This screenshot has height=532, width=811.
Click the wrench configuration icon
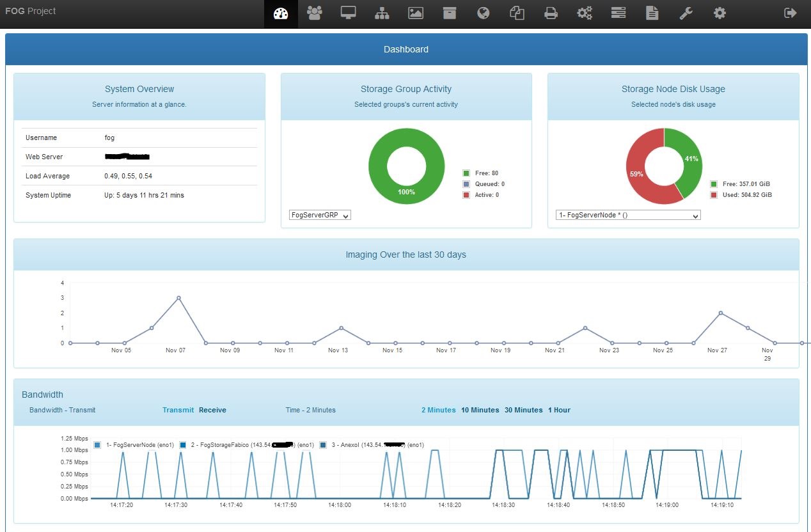click(686, 13)
